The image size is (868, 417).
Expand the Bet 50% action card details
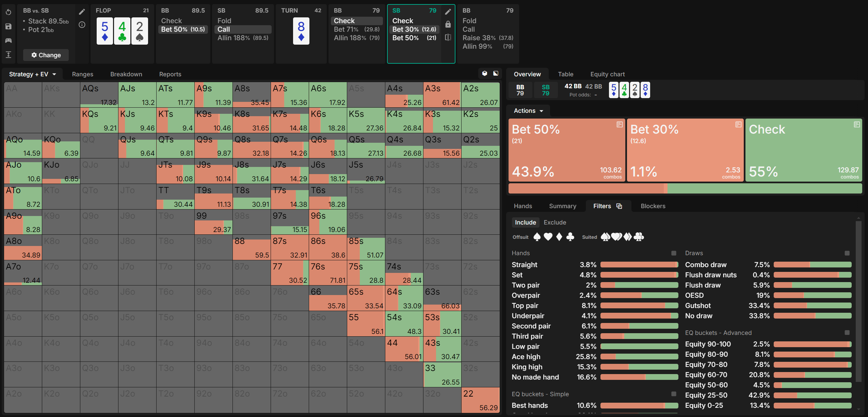pyautogui.click(x=620, y=125)
